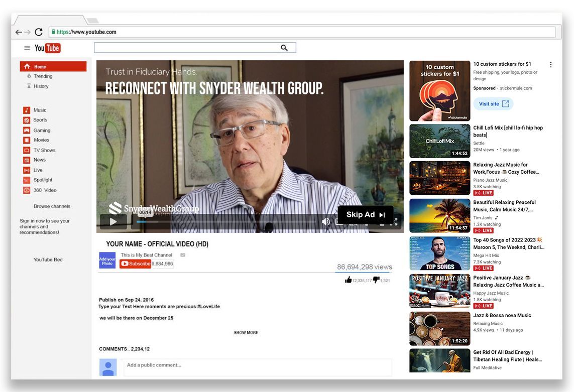Expand description with SHOW MORE
This screenshot has width=574, height=392.
click(246, 332)
